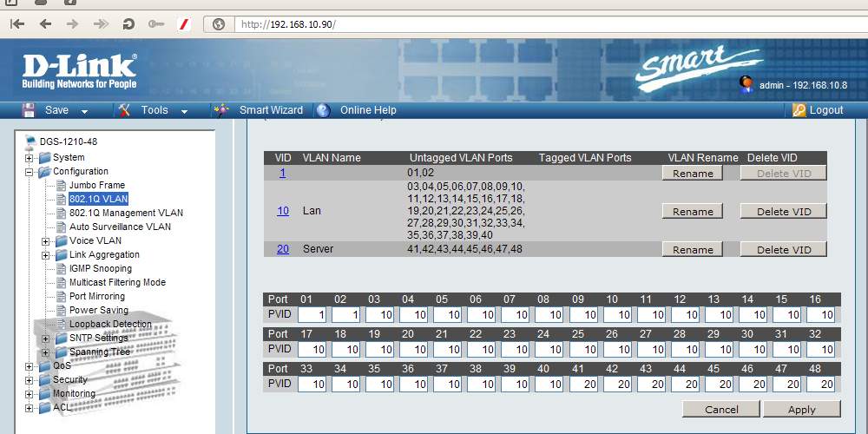Viewport: 868px width, 434px height.
Task: Click the browser rewind-to-first button
Action: pyautogui.click(x=17, y=23)
